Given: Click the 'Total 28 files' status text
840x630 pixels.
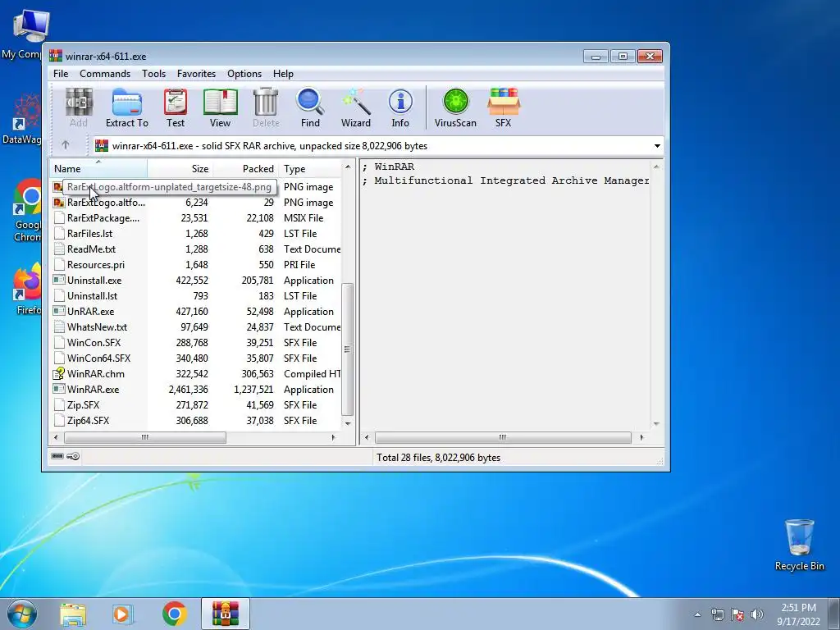Looking at the screenshot, I should [x=438, y=458].
